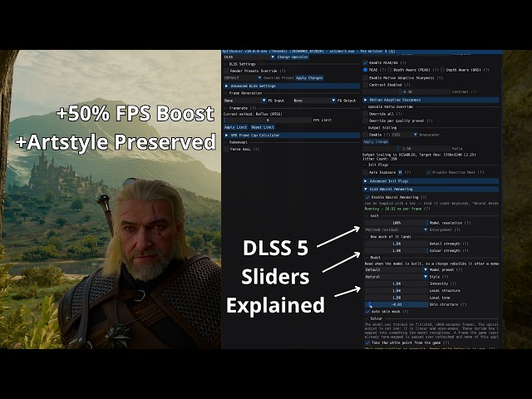Adjust the Detail strength slider
Screen dimensions: 532x399
397,244
